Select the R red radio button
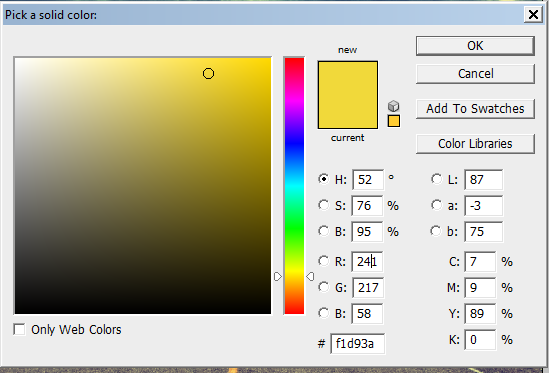 click(x=324, y=261)
